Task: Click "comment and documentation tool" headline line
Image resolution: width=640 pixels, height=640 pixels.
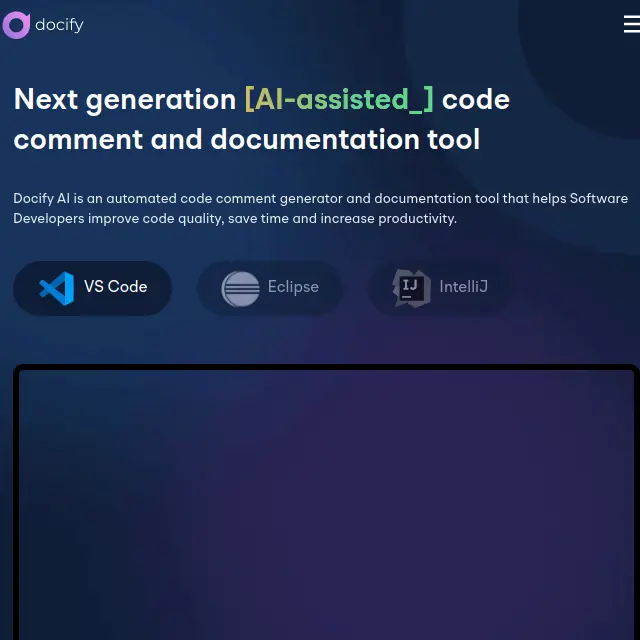Action: click(x=246, y=139)
